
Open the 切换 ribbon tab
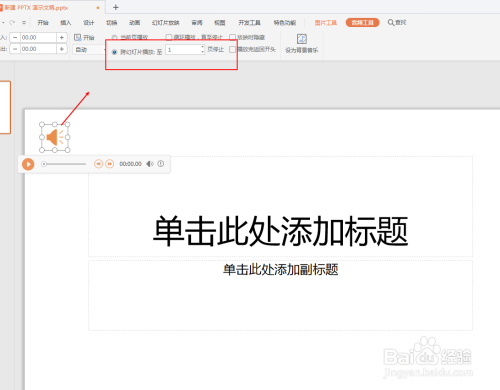[x=112, y=23]
